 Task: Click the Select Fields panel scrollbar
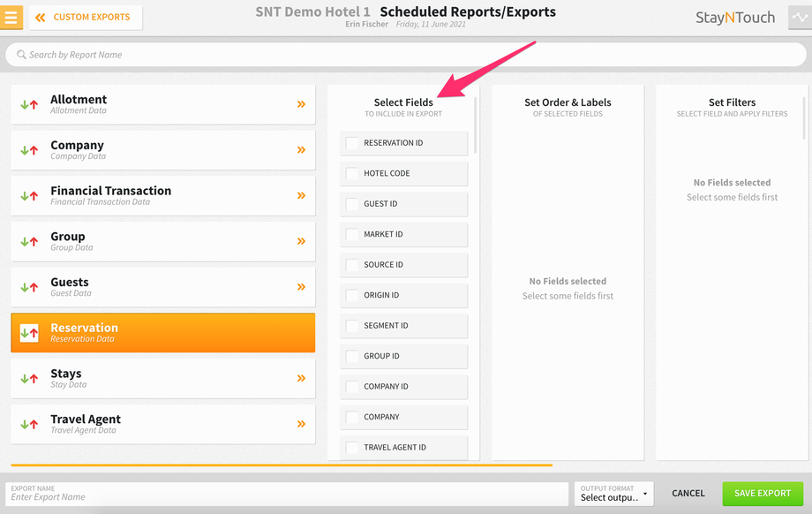476,125
